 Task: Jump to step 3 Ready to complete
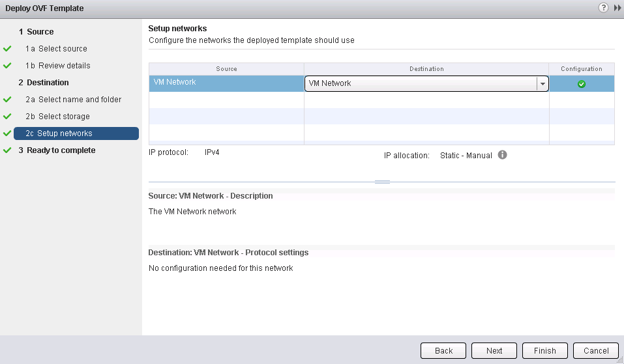pos(61,150)
